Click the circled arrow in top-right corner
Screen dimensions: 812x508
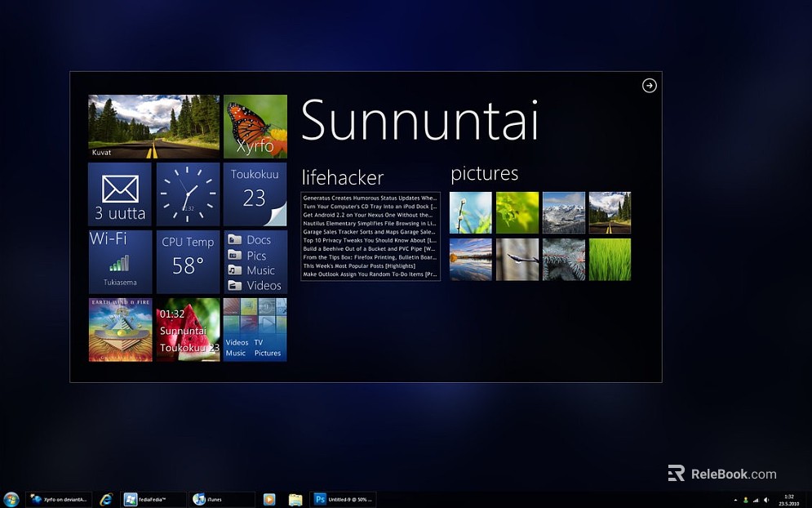point(649,86)
